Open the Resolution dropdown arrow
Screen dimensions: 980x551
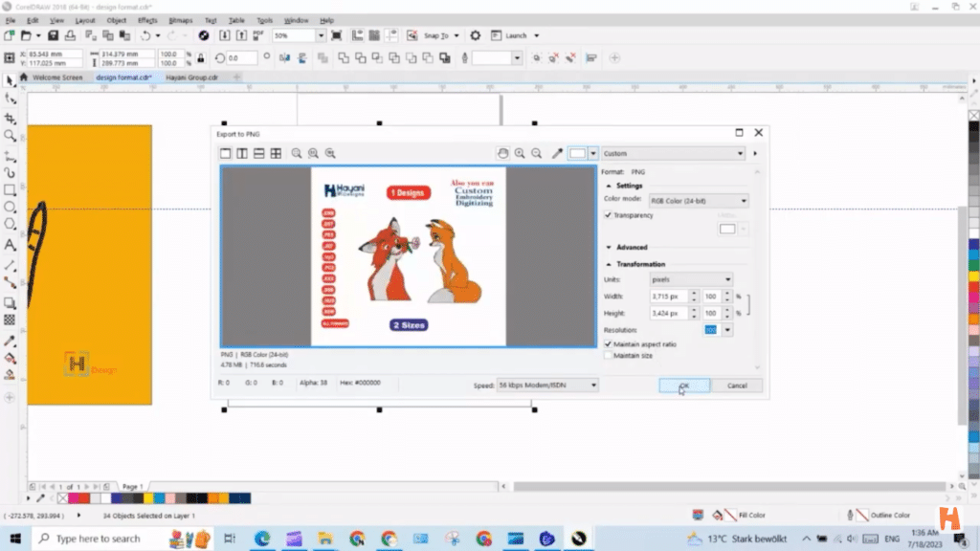pyautogui.click(x=727, y=330)
